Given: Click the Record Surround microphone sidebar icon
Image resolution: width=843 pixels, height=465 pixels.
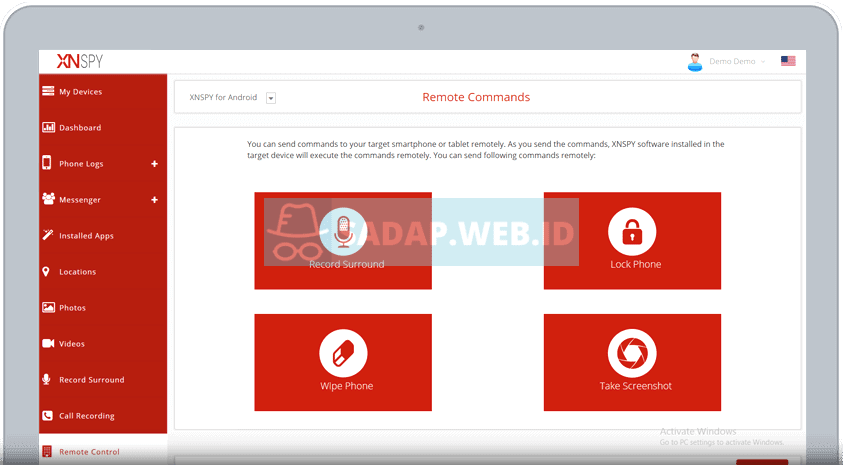Looking at the screenshot, I should tap(46, 379).
